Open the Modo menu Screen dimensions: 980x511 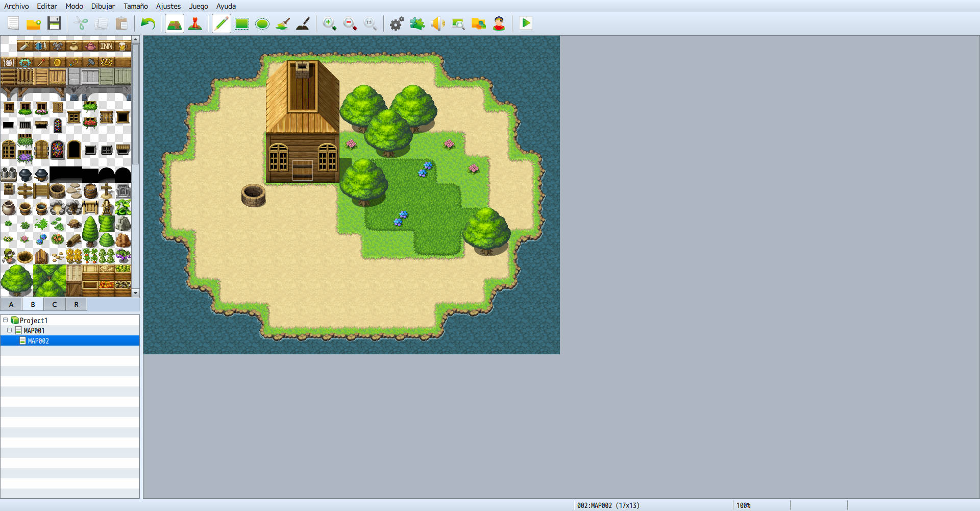tap(74, 6)
